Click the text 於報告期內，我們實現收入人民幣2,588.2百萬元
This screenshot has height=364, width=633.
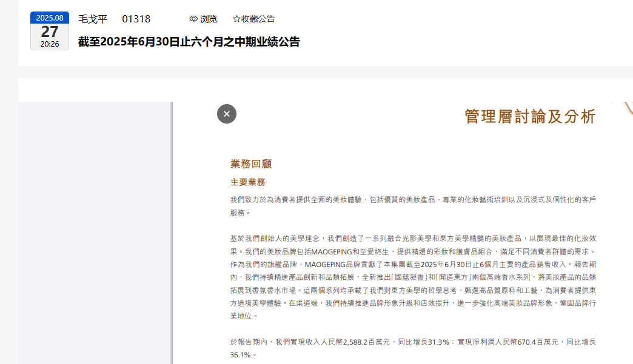click(x=310, y=342)
